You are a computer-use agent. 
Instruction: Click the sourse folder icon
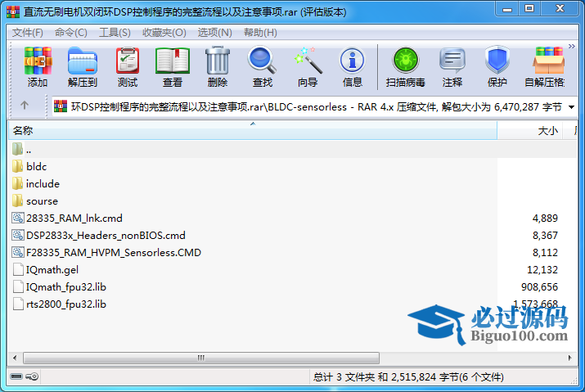pyautogui.click(x=17, y=201)
